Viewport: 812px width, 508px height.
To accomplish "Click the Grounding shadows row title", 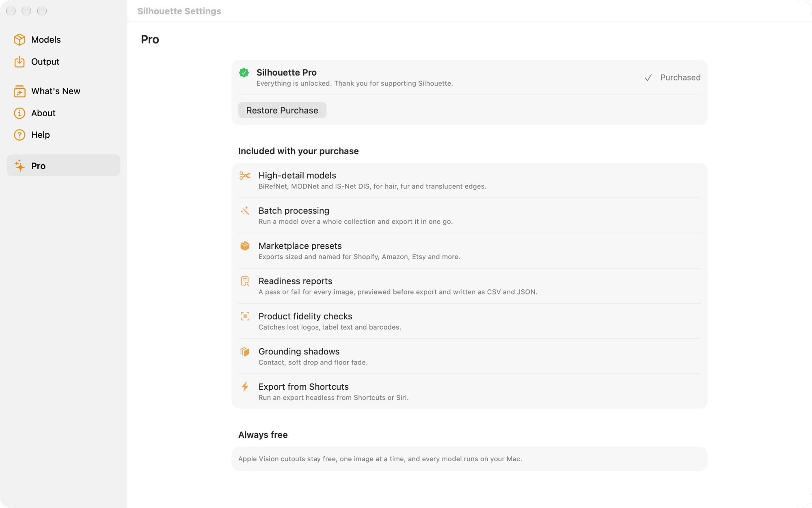I will pyautogui.click(x=299, y=352).
